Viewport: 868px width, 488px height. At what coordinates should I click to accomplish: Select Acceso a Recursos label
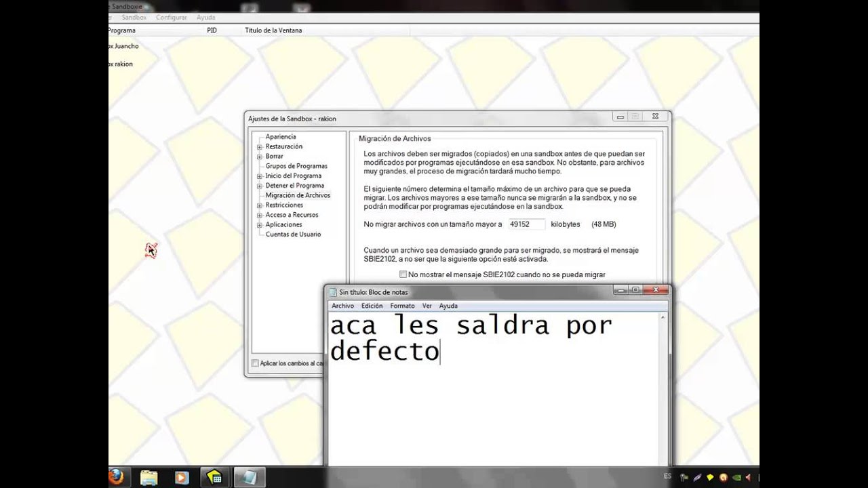click(x=292, y=215)
